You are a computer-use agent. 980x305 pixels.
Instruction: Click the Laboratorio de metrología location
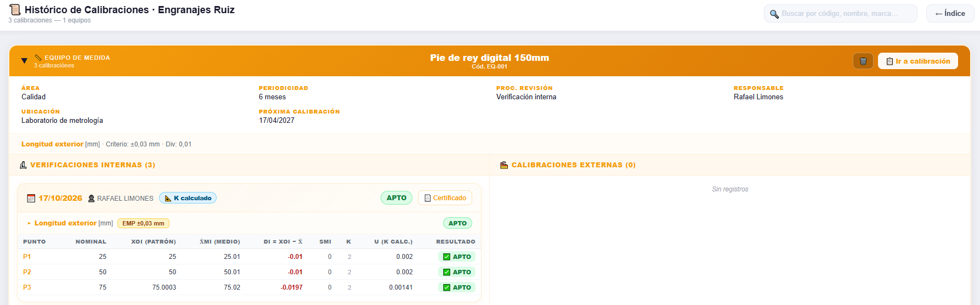[x=62, y=120]
